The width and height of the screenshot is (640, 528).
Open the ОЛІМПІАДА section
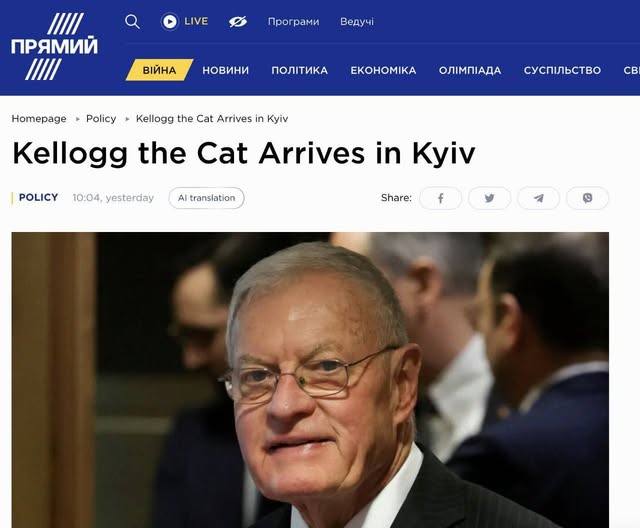470,70
